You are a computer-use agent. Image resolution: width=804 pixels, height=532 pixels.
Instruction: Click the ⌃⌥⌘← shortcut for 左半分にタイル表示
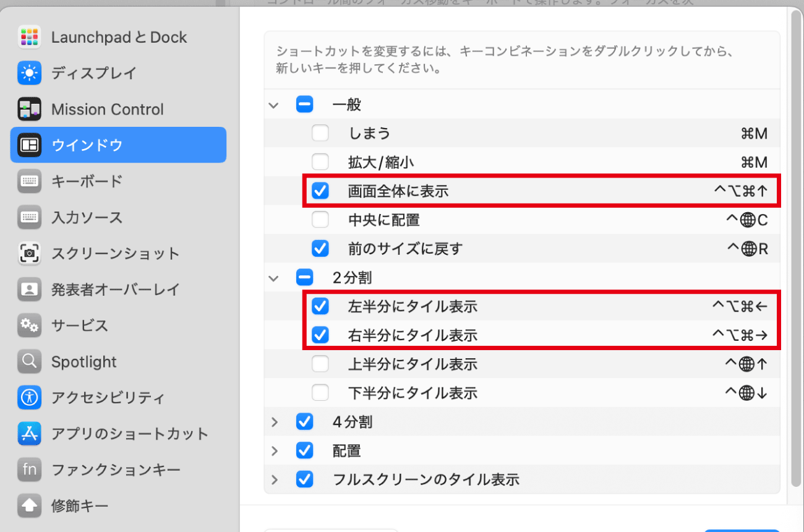coord(740,306)
